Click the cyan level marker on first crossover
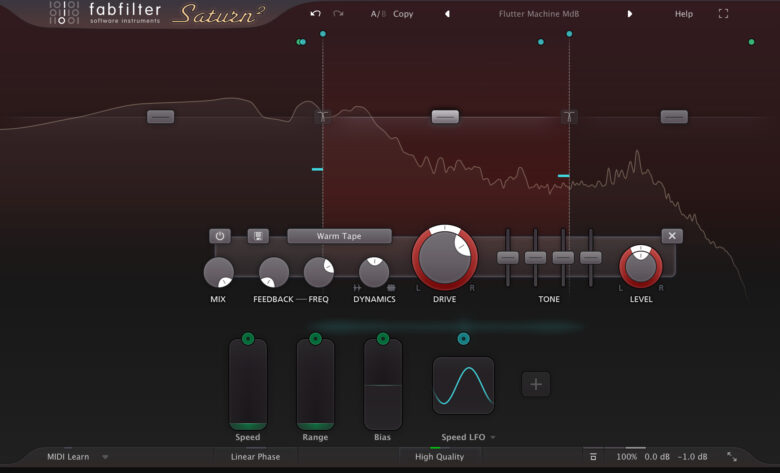Screen dimensions: 780x473 317,170
